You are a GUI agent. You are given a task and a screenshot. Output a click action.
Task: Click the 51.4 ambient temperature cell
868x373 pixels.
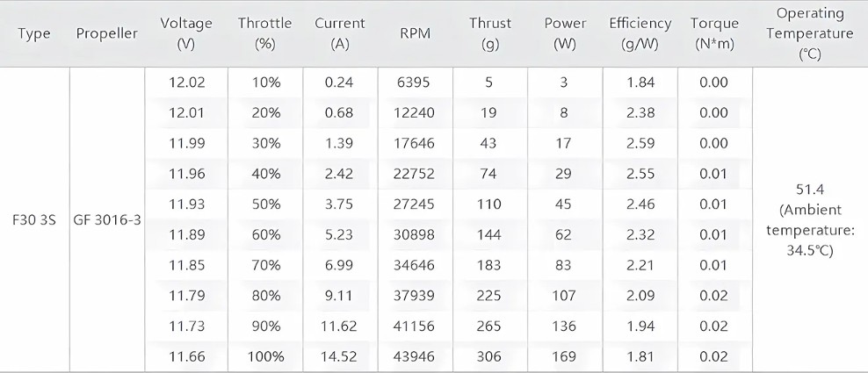click(x=810, y=219)
